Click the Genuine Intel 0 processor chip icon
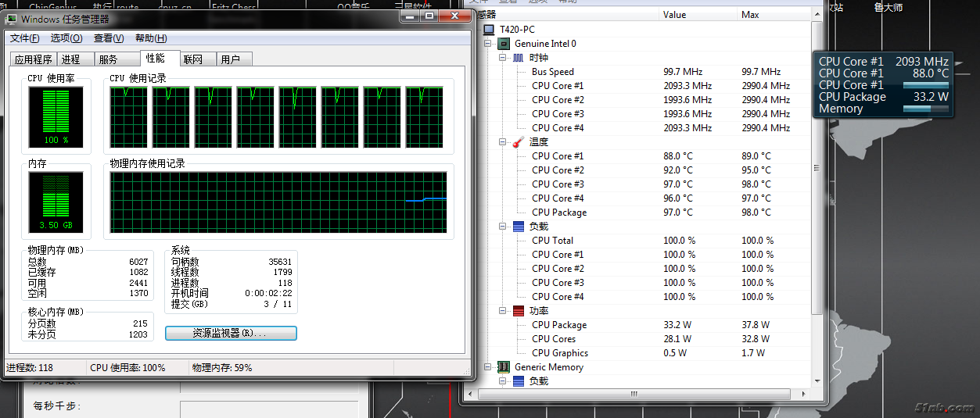980x418 pixels. click(x=504, y=44)
